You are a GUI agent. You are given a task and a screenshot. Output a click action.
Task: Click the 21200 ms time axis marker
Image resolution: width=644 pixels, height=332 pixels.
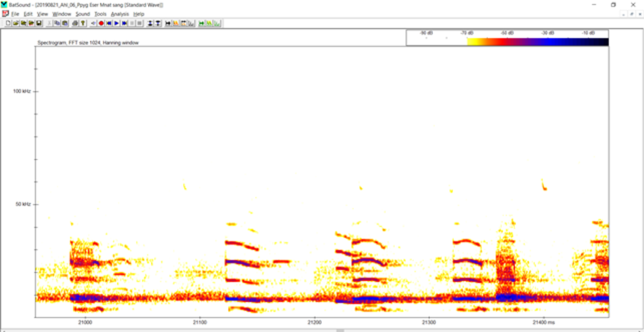pyautogui.click(x=314, y=322)
